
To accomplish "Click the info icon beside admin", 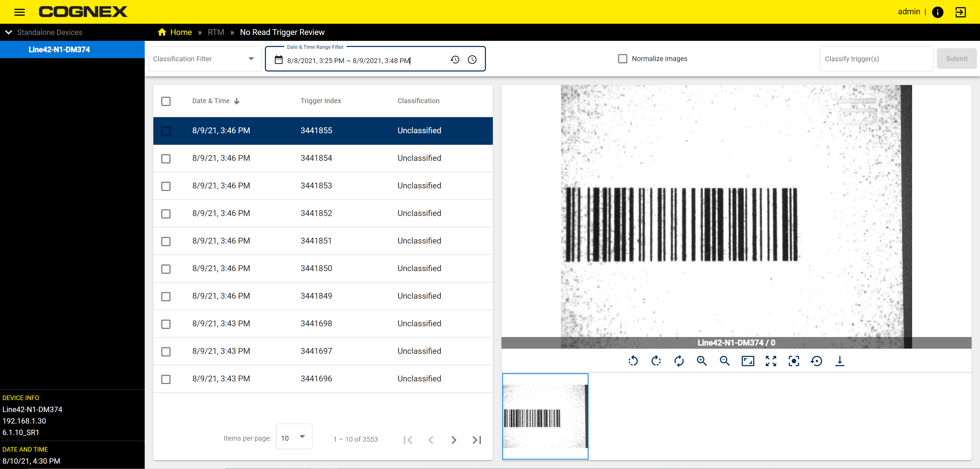I will point(937,12).
